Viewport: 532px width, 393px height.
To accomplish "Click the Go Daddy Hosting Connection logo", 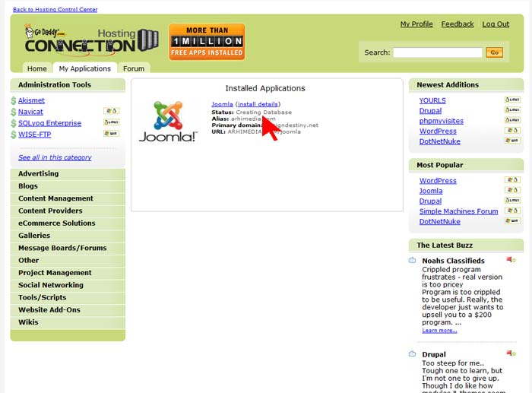I will tap(91, 41).
